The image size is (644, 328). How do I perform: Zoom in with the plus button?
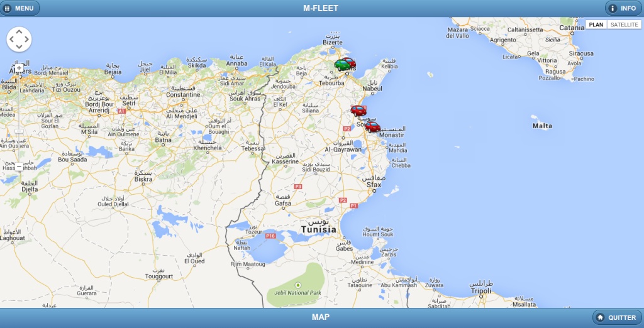pos(19,68)
